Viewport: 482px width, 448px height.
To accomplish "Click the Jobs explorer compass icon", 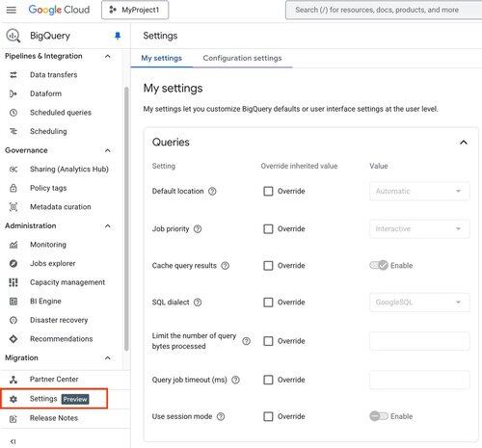I will click(13, 264).
